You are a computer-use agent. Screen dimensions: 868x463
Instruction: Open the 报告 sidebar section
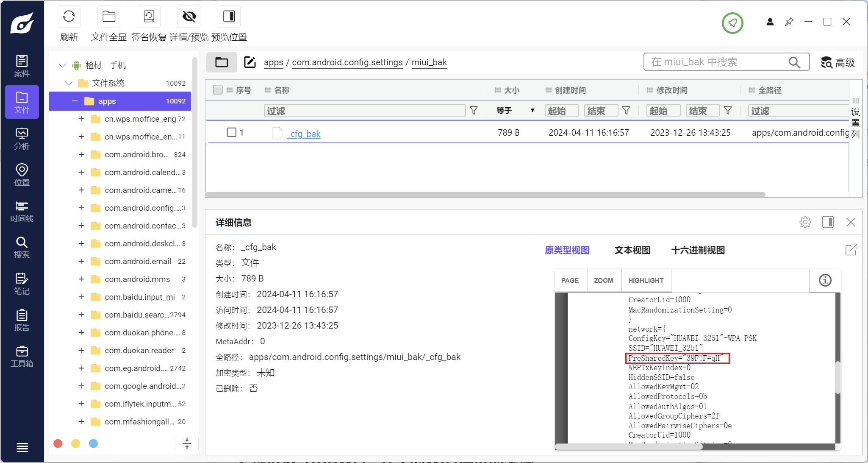tap(22, 320)
